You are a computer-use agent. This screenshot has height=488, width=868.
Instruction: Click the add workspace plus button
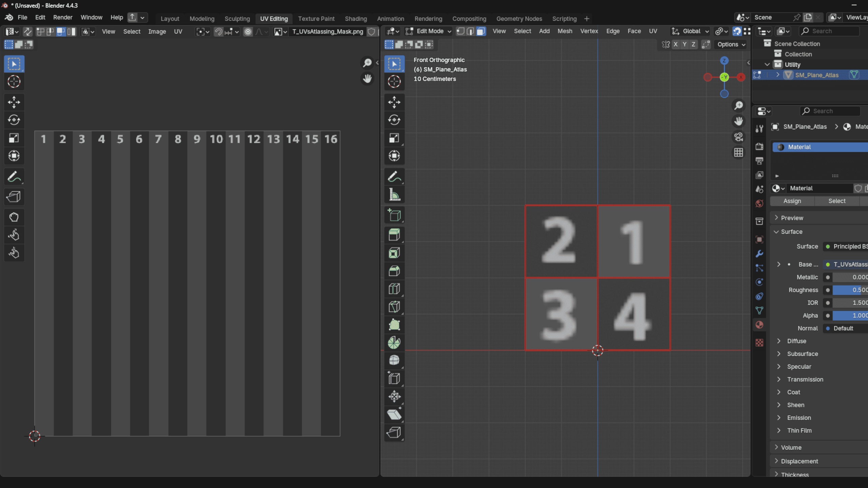click(x=587, y=19)
